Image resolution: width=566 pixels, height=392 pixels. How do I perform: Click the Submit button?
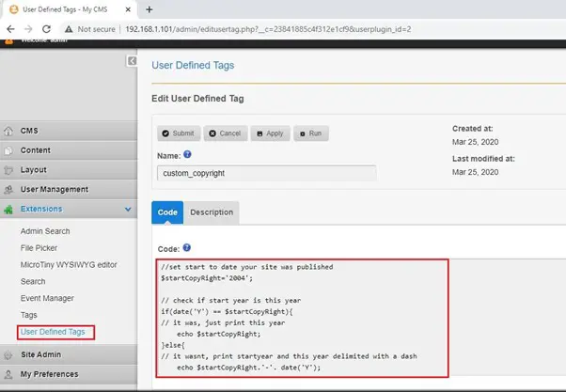point(178,133)
